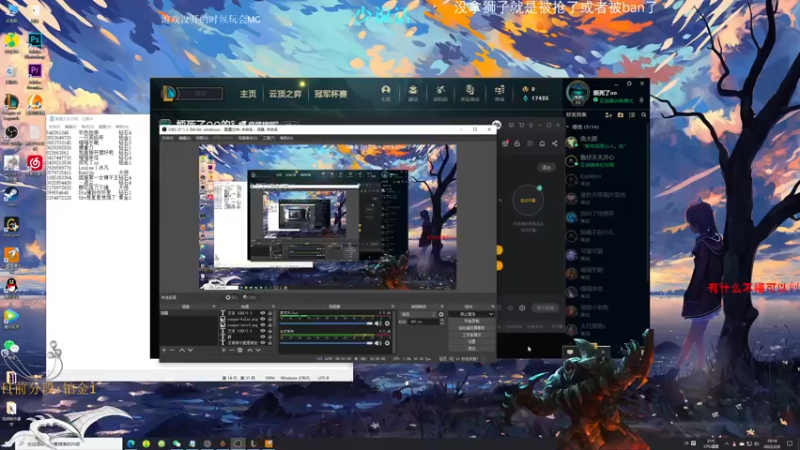Lock the last source in OBS list
The height and width of the screenshot is (450, 800).
click(x=270, y=343)
